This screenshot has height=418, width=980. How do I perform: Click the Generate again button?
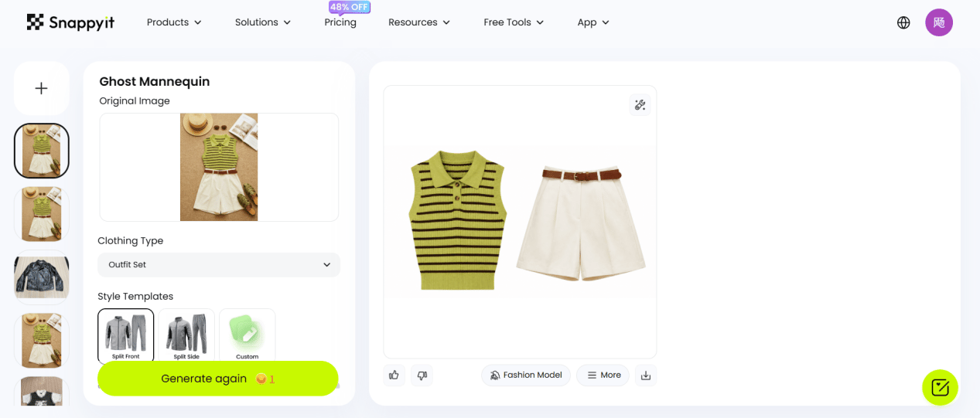pyautogui.click(x=218, y=379)
